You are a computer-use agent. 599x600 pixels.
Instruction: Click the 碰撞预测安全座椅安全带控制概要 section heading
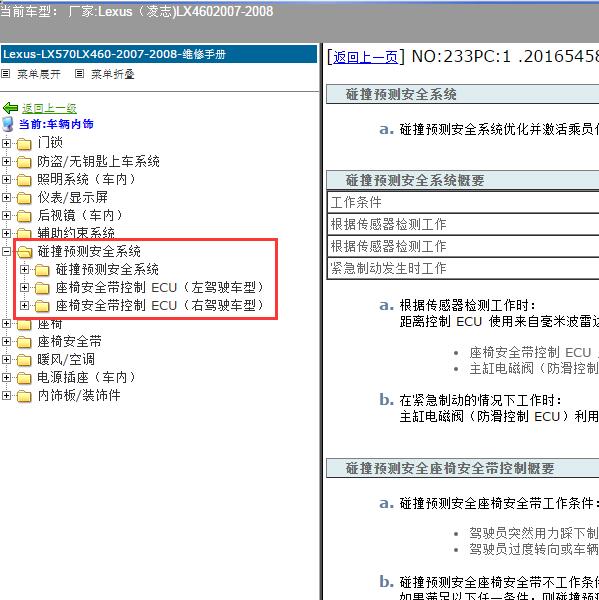[x=450, y=468]
